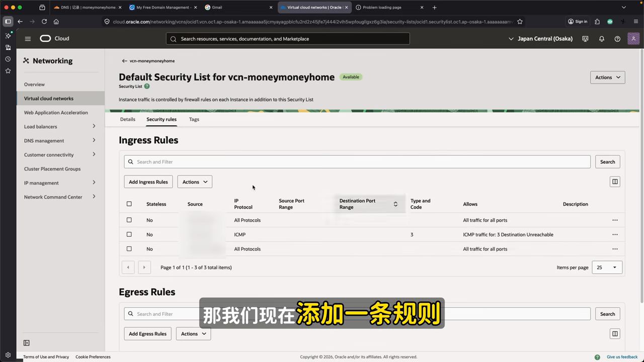
Task: Click the Security List help icon
Action: (x=147, y=86)
